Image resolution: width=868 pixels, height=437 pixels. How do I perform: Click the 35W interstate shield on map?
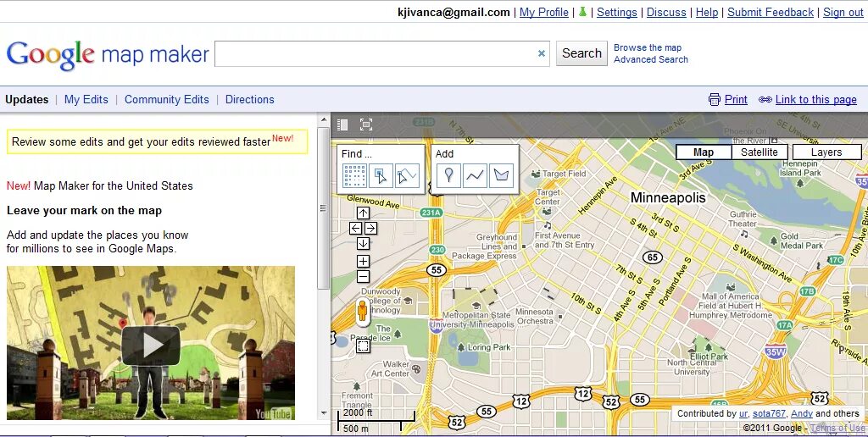[776, 351]
